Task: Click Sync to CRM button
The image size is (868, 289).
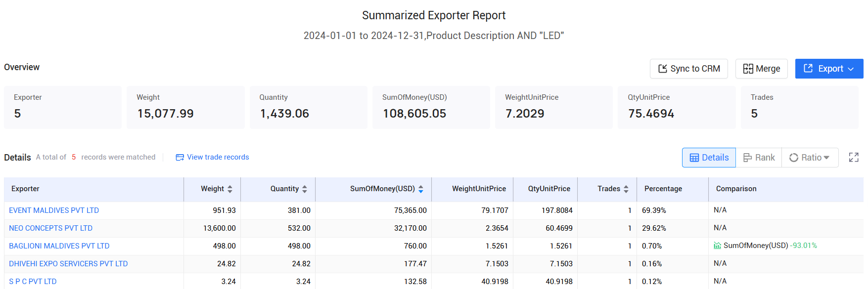Action: coord(688,69)
